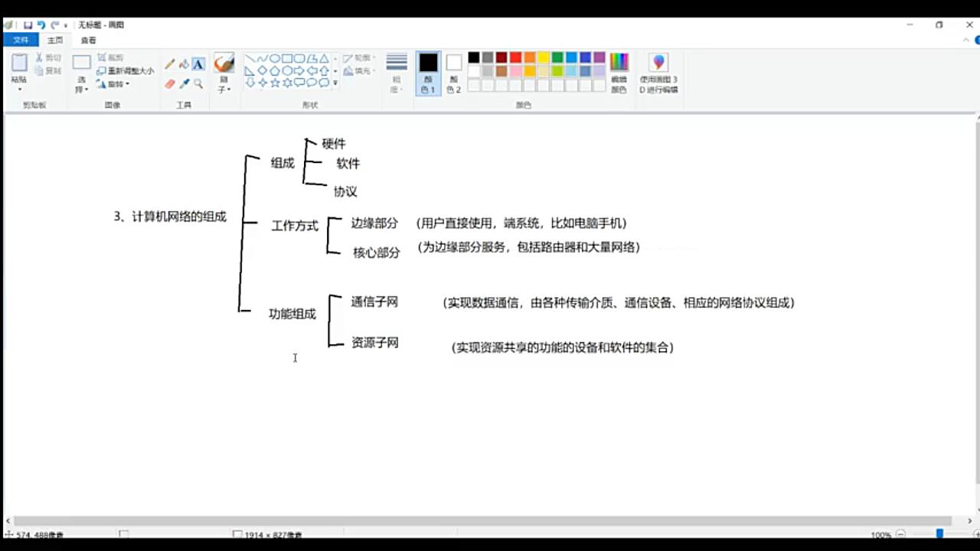Choose the Right arrow shape
Screen dimensions: 980x551
pyautogui.click(x=299, y=70)
